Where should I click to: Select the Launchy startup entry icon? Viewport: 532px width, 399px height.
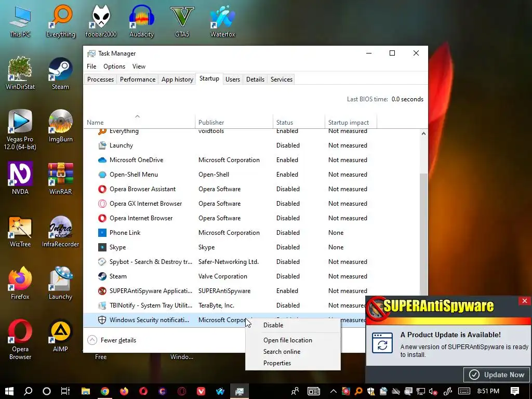point(102,145)
